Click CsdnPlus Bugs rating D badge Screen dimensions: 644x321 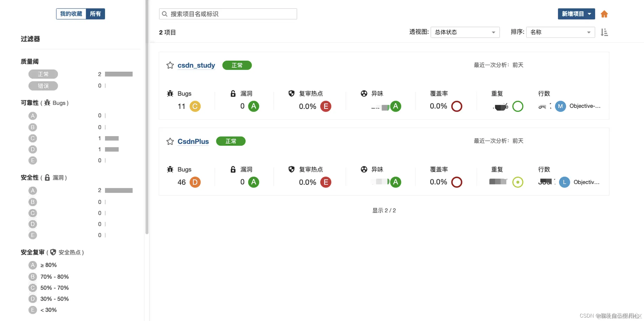tap(195, 182)
